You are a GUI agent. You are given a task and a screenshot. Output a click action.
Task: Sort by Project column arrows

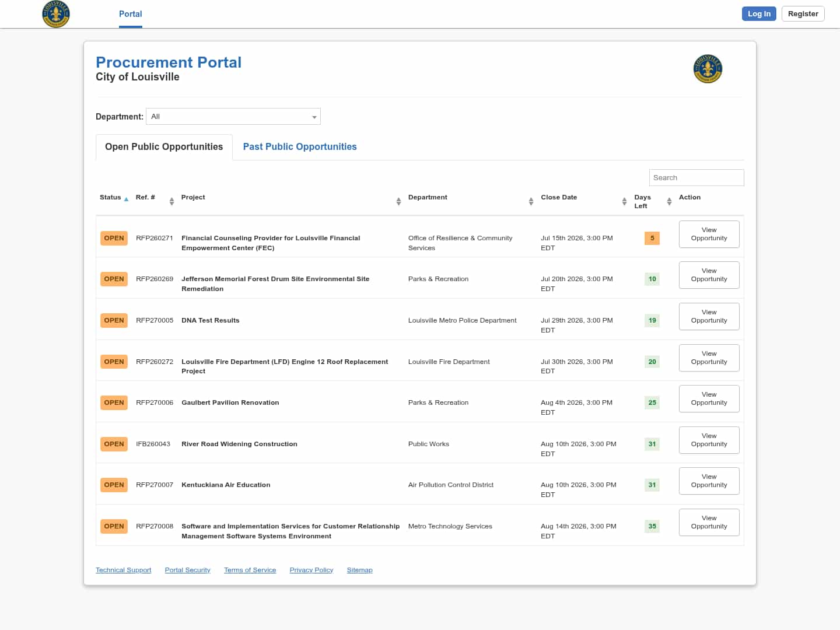(398, 201)
